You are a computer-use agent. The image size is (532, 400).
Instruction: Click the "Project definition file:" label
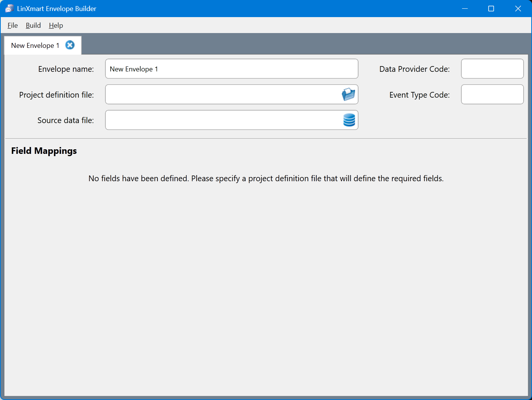56,95
